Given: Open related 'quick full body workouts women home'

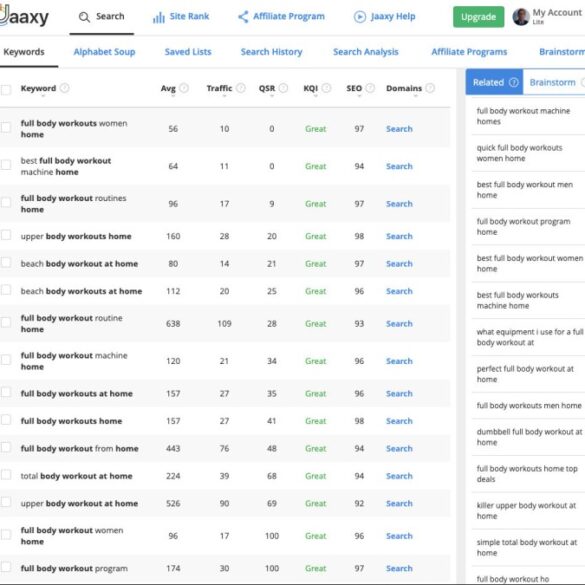Looking at the screenshot, I should 519,153.
